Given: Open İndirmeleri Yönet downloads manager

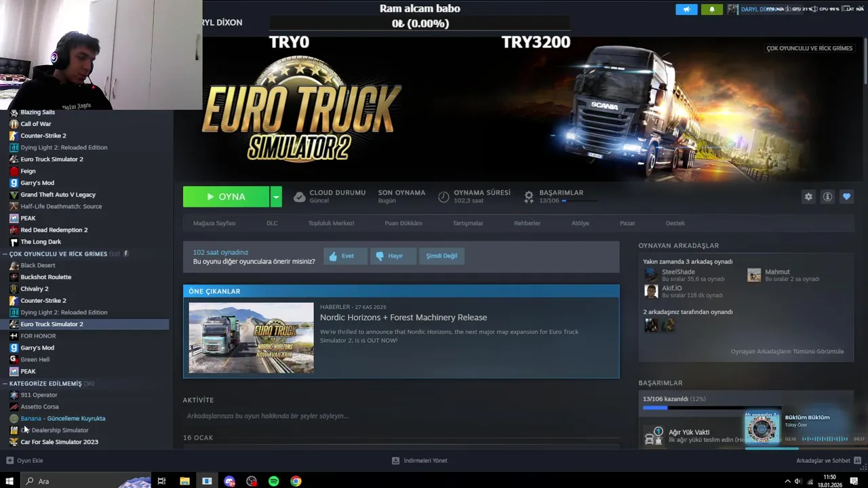Looking at the screenshot, I should [419, 461].
